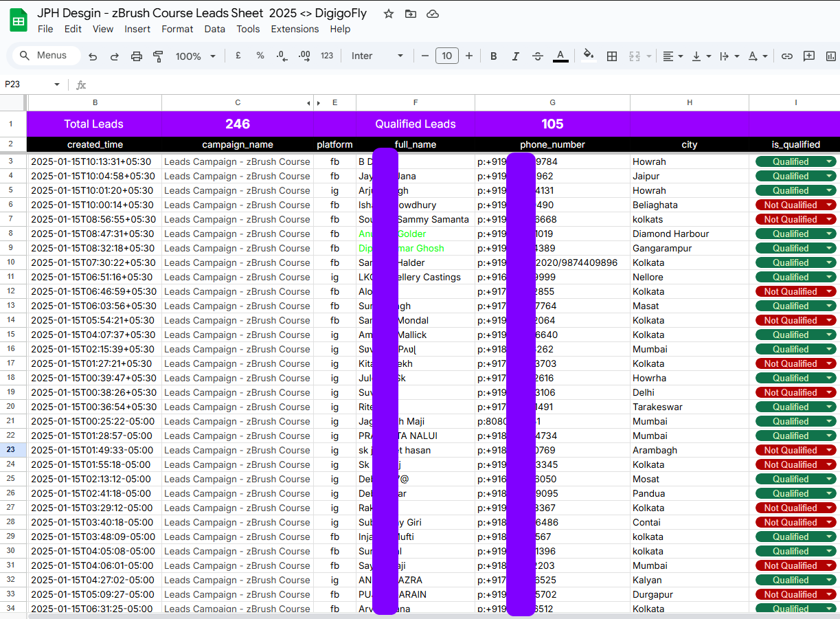
Task: Open the View menu
Action: (103, 29)
